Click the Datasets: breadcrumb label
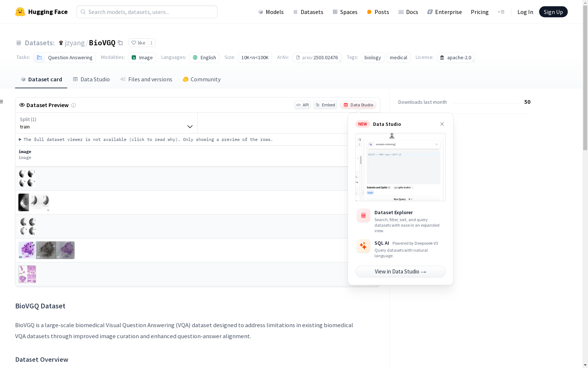Image resolution: width=588 pixels, height=368 pixels. point(40,43)
